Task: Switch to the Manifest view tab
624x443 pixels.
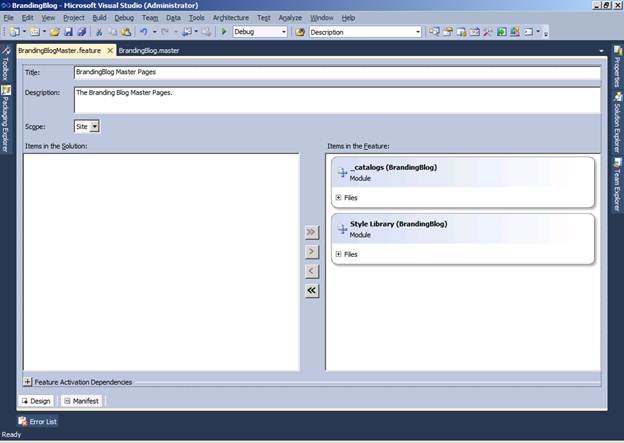Action: pyautogui.click(x=82, y=401)
